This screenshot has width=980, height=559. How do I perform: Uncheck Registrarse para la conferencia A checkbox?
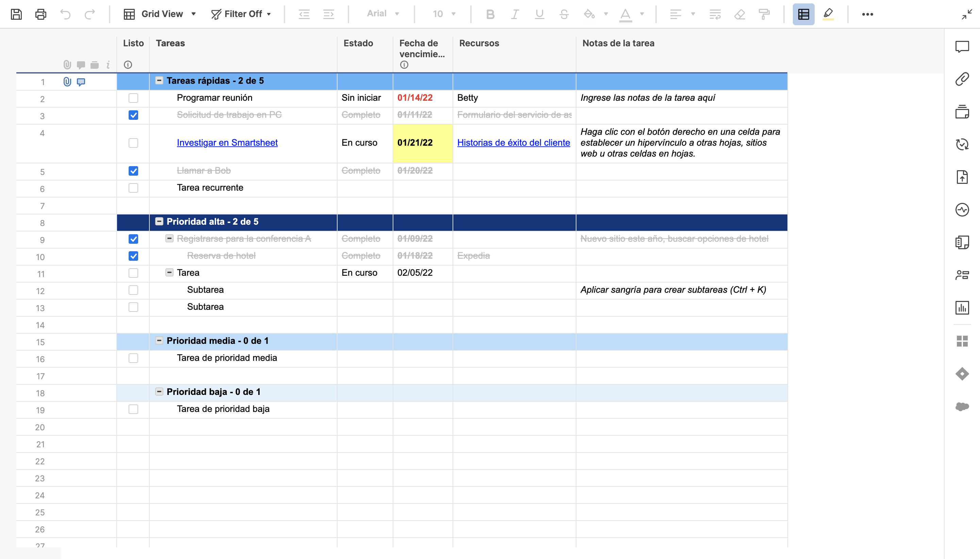click(x=133, y=239)
